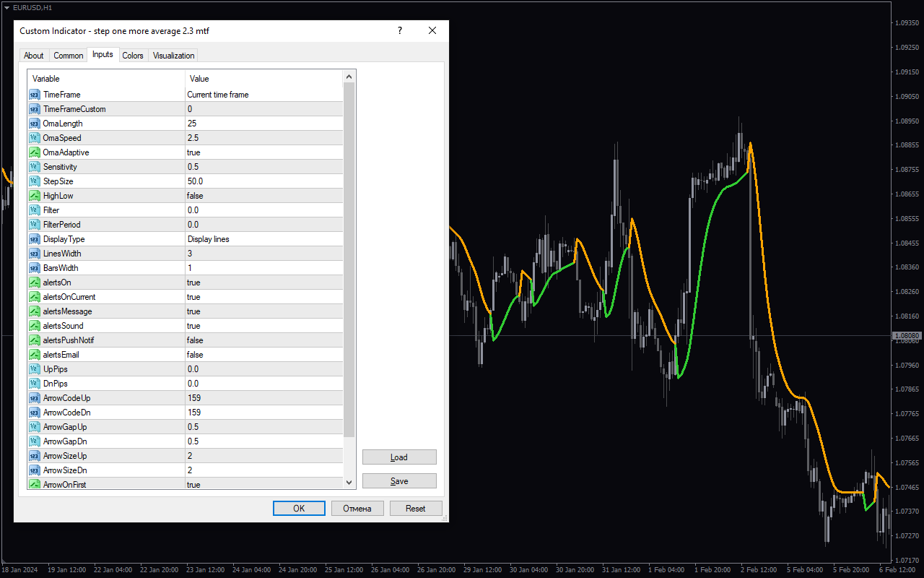Click the Sensitivity value 0.5
924x578 pixels.
[x=264, y=167]
